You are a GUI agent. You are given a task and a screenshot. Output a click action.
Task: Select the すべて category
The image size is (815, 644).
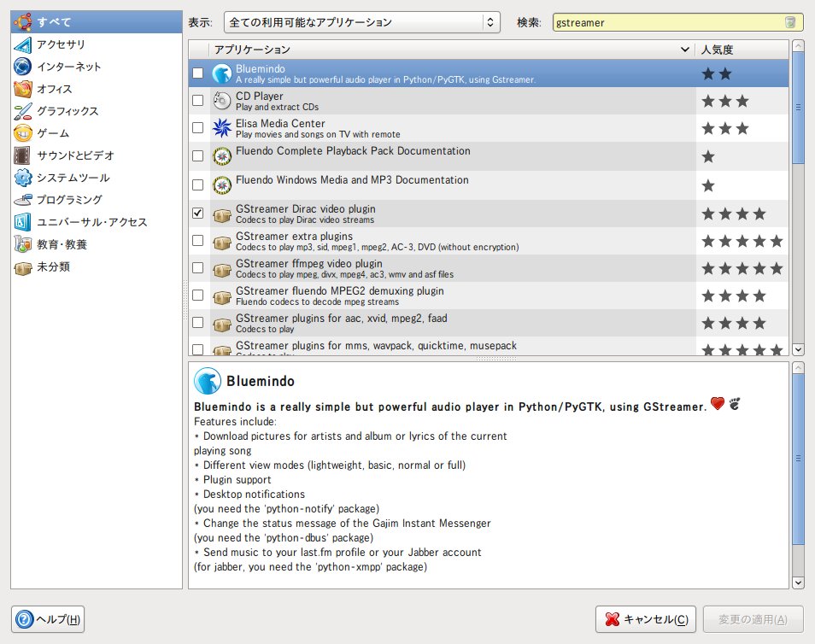(x=97, y=22)
